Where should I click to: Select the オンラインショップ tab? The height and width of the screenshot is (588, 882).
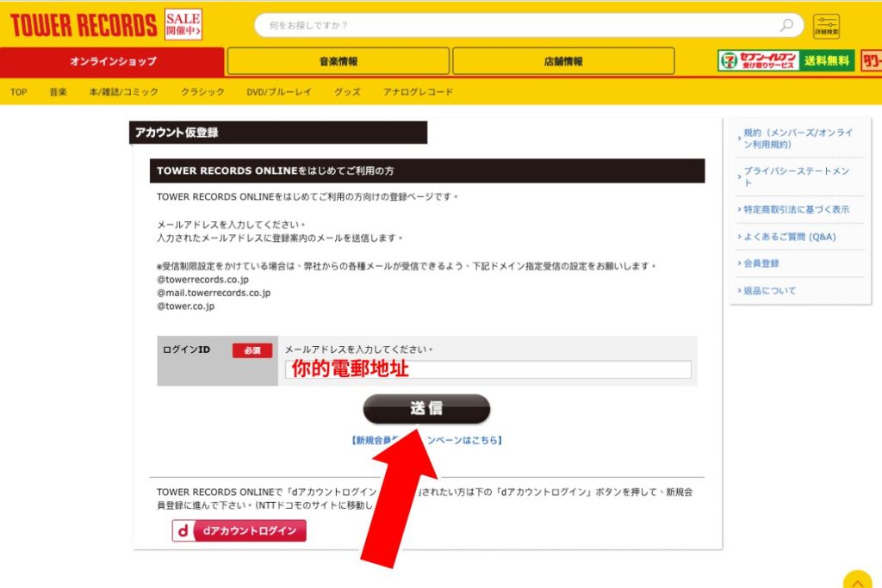[x=113, y=61]
